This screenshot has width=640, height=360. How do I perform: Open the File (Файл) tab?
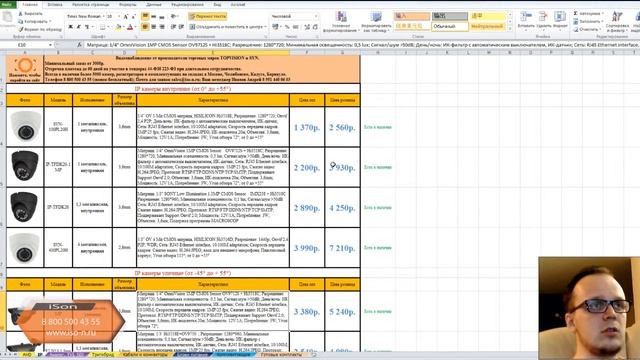8,4
